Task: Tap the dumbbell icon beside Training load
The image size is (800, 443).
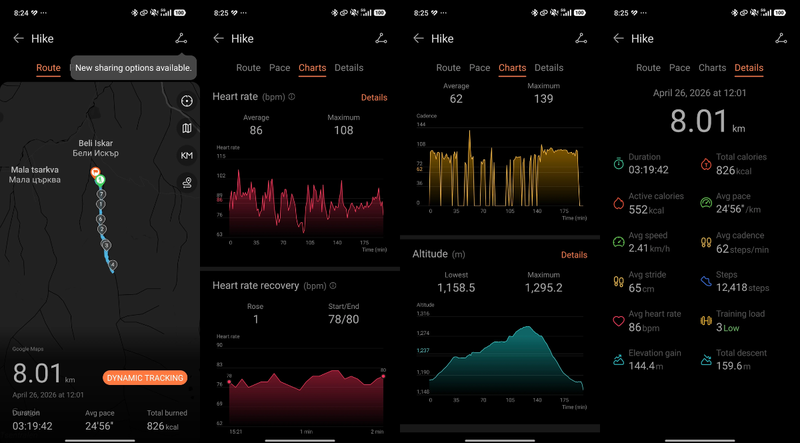Action: point(706,321)
